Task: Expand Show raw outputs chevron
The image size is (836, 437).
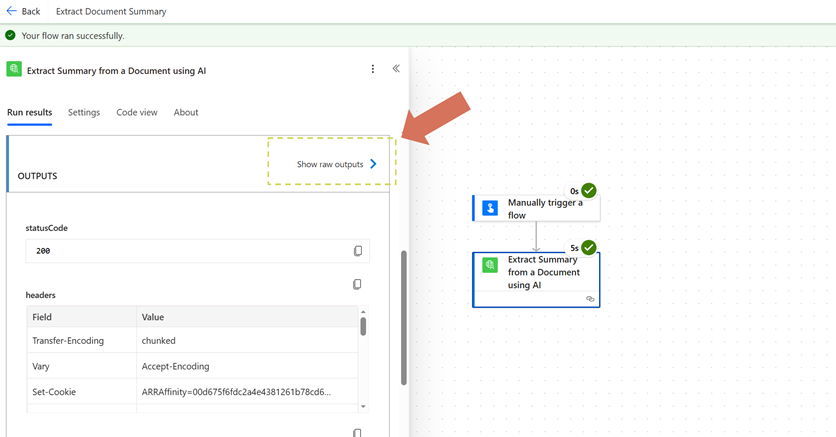Action: pos(374,164)
